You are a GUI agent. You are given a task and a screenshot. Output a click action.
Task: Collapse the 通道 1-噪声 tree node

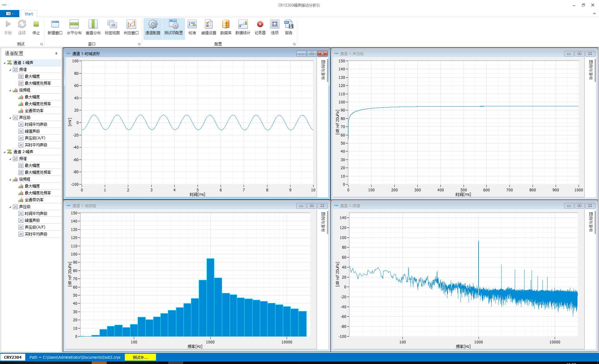5,62
